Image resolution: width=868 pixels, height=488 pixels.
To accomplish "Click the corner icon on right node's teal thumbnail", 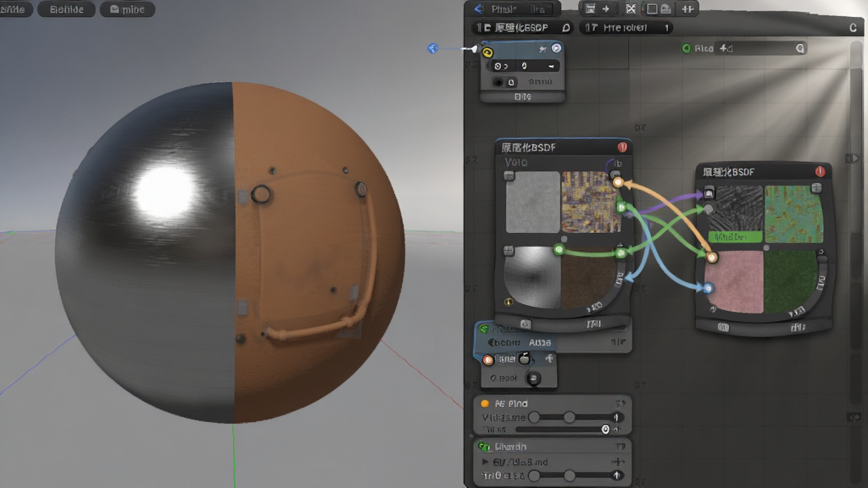I will pyautogui.click(x=816, y=189).
